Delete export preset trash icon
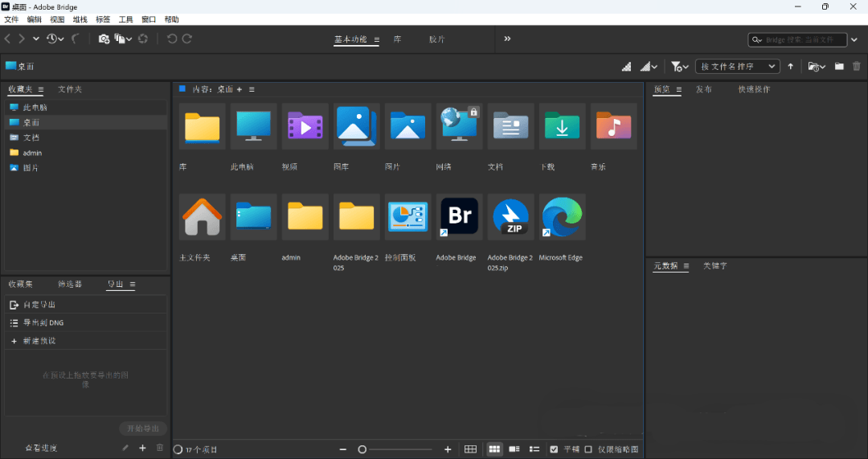The image size is (868, 459). click(x=160, y=448)
